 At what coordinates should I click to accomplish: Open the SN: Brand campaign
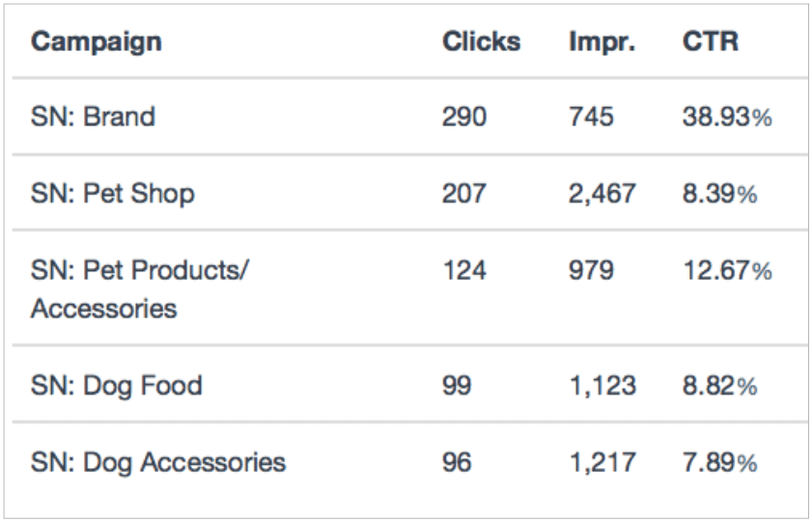pyautogui.click(x=93, y=117)
